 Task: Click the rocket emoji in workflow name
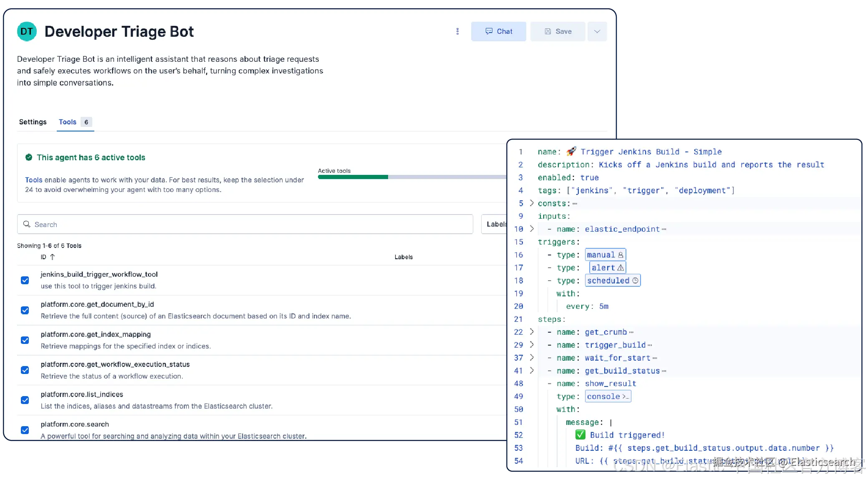[x=571, y=152]
